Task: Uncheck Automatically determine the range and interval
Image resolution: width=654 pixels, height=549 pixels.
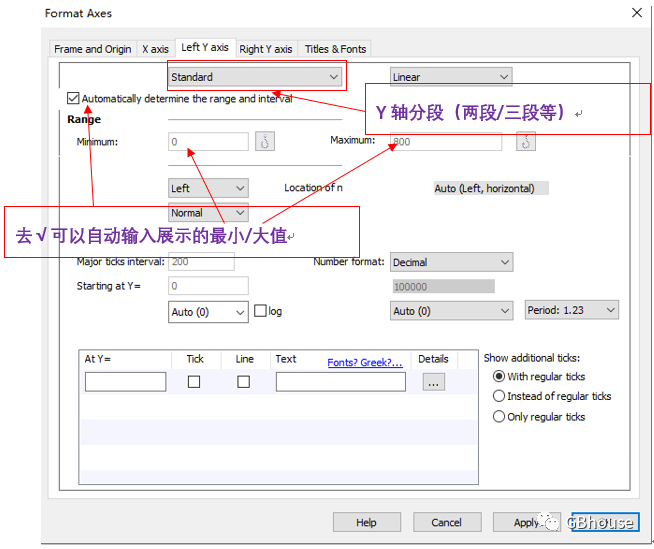Action: point(73,99)
